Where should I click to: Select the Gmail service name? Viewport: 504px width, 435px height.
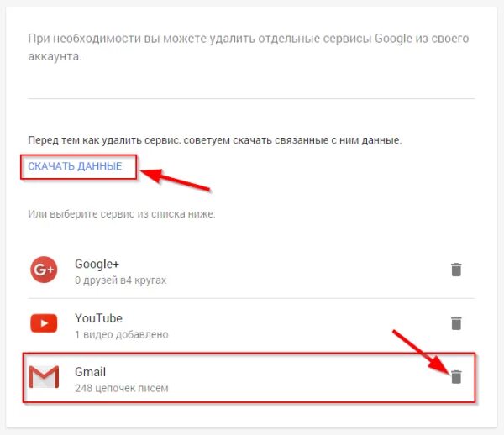pyautogui.click(x=90, y=372)
